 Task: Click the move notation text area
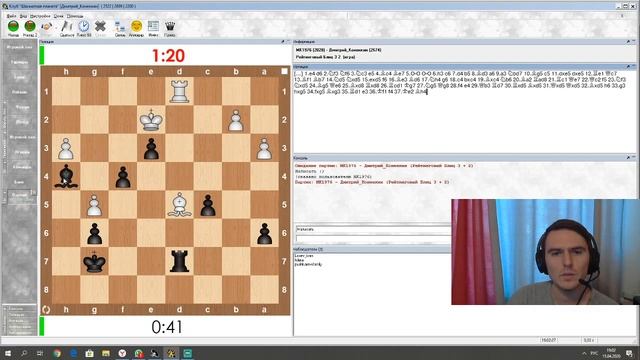tap(464, 111)
